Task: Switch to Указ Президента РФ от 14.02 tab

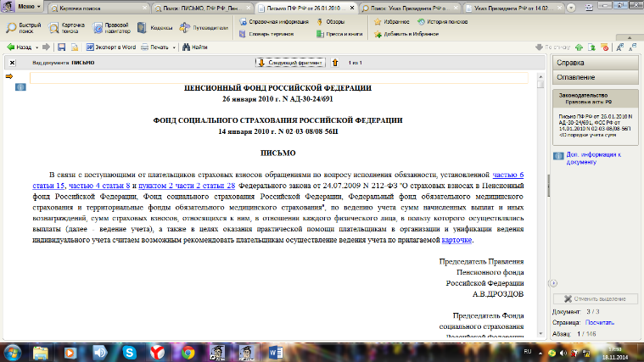Action: (513, 8)
